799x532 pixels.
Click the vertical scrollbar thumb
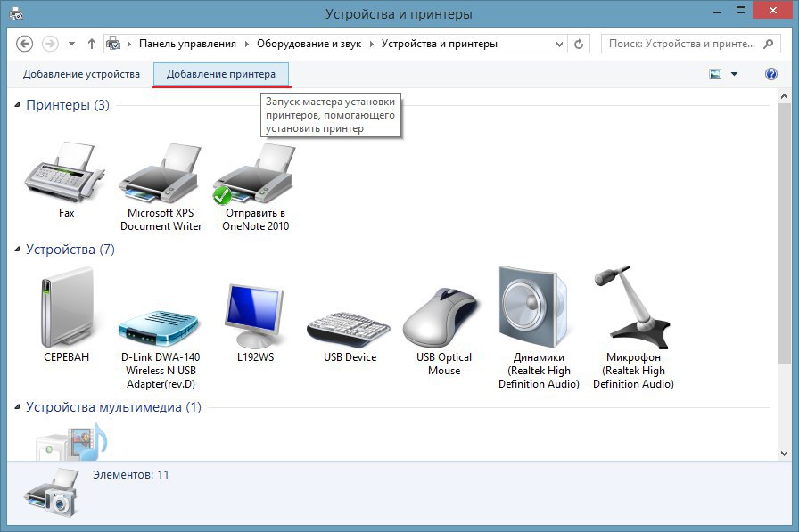point(784,233)
